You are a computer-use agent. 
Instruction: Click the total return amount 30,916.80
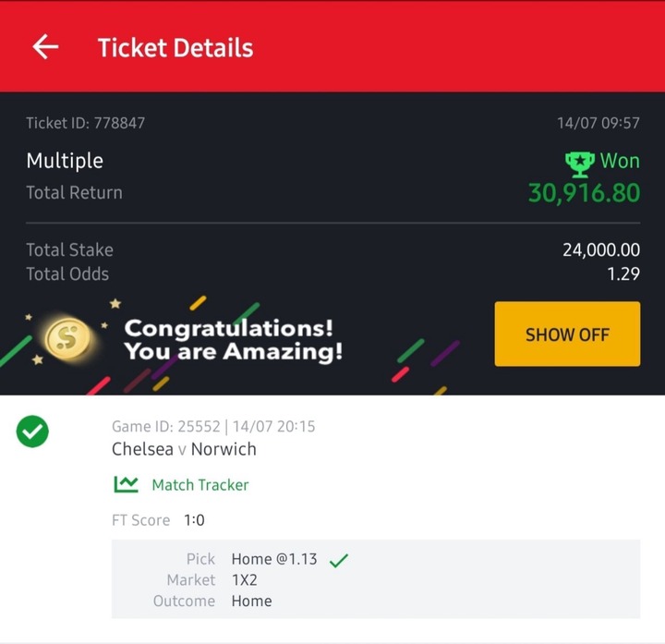pyautogui.click(x=584, y=193)
